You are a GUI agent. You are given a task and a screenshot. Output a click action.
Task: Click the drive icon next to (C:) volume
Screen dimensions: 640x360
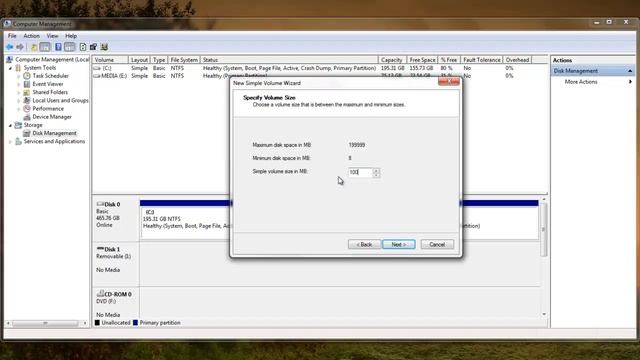pyautogui.click(x=97, y=68)
